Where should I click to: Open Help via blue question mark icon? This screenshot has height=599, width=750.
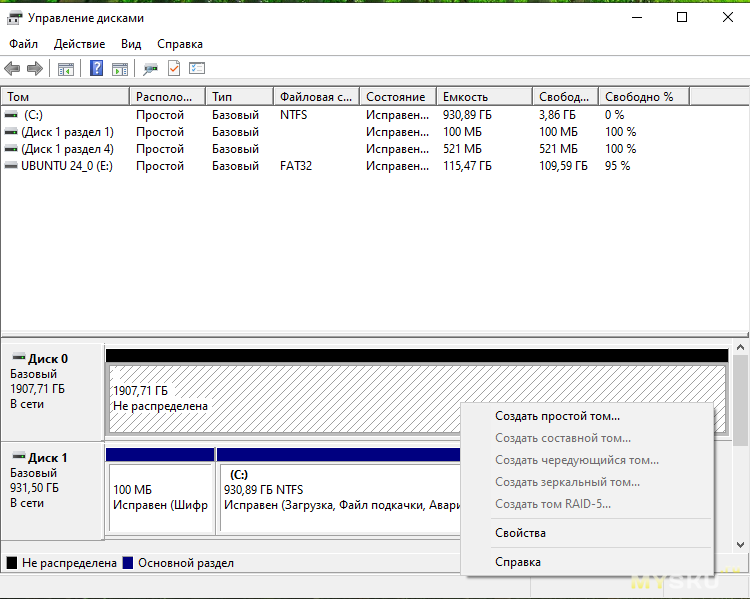coord(97,68)
